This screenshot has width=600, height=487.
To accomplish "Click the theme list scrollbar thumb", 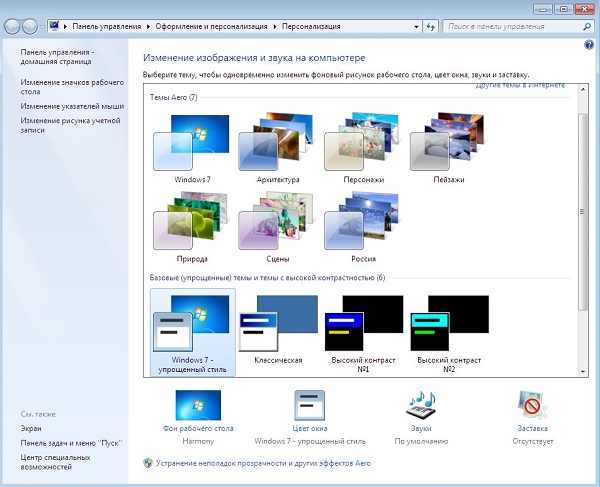I will point(583,212).
